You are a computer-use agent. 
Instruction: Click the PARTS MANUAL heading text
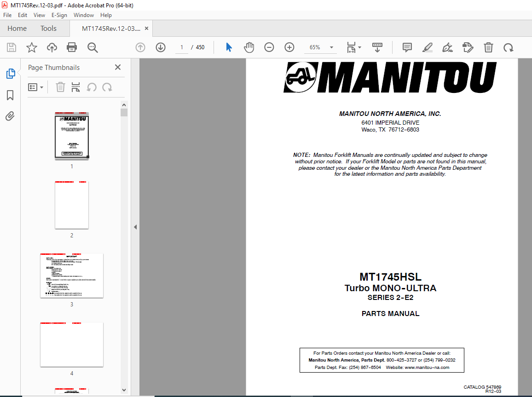point(390,314)
